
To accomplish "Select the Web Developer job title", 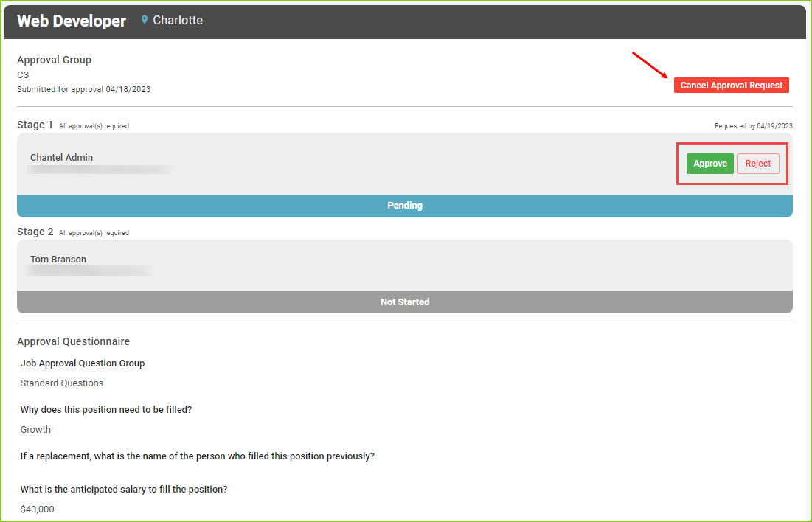I will [72, 21].
